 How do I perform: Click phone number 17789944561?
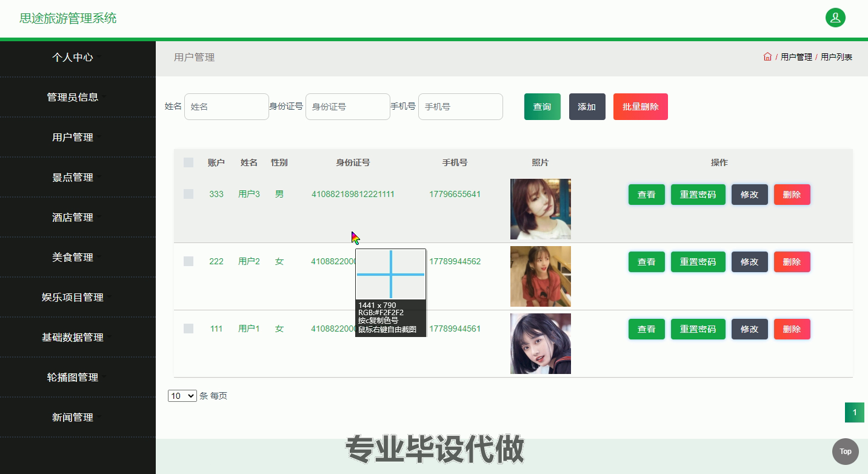455,329
